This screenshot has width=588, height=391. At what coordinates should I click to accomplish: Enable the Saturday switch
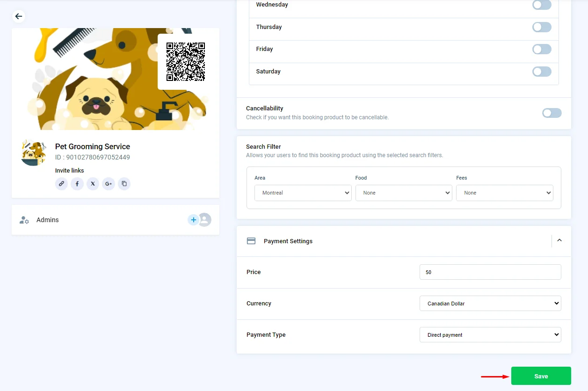tap(542, 72)
